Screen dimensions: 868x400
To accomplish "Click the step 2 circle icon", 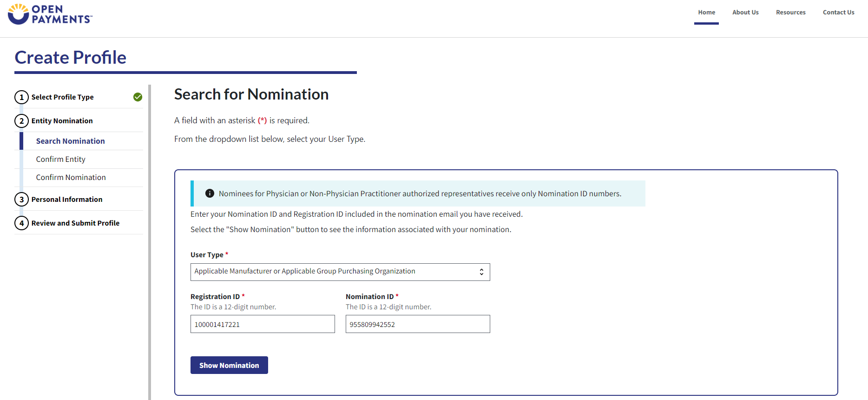I will click(x=21, y=121).
